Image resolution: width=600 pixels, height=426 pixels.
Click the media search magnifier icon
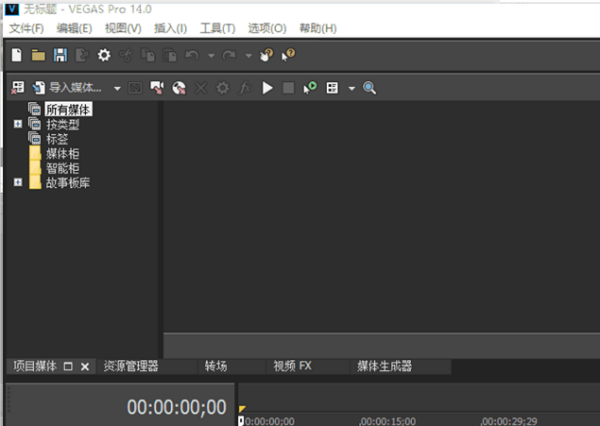click(x=369, y=88)
